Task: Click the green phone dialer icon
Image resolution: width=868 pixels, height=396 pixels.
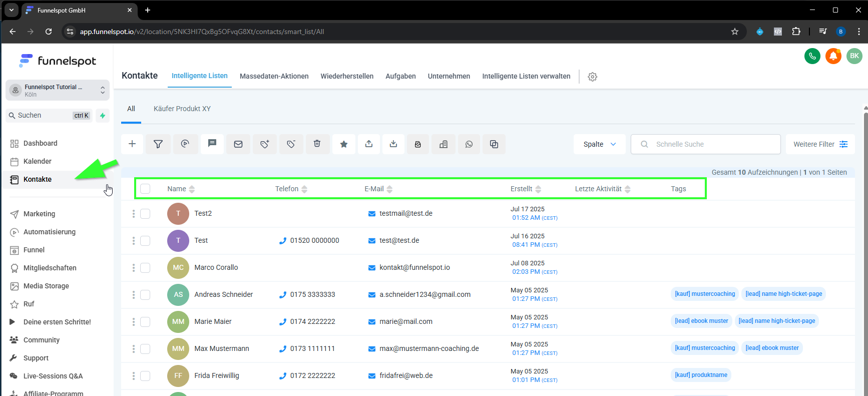Action: pos(812,56)
